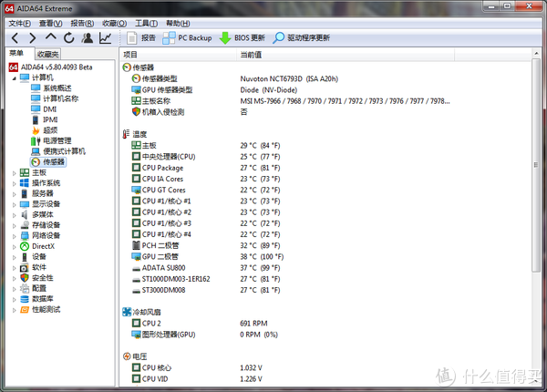Viewport: 547px width, 392px height.
Task: Open the graph chart icon in the toolbar
Action: pos(106,37)
